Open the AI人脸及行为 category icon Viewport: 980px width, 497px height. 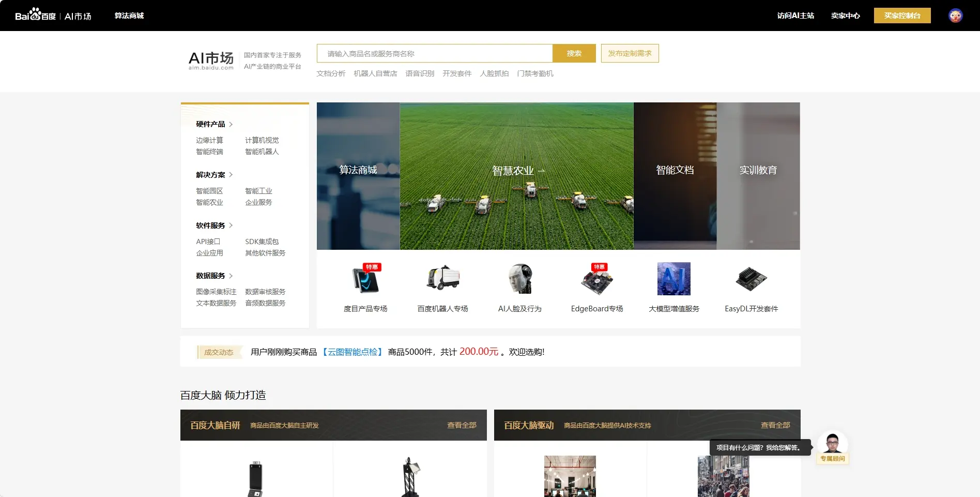(519, 279)
